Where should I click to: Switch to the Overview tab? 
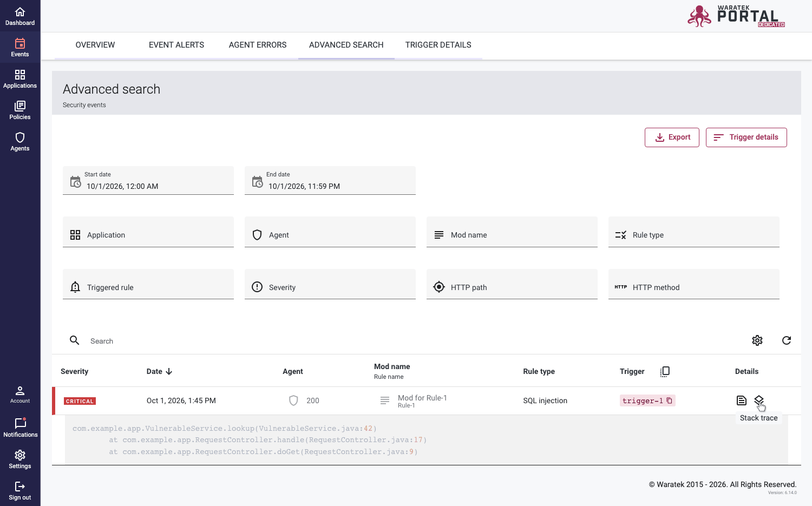point(95,45)
